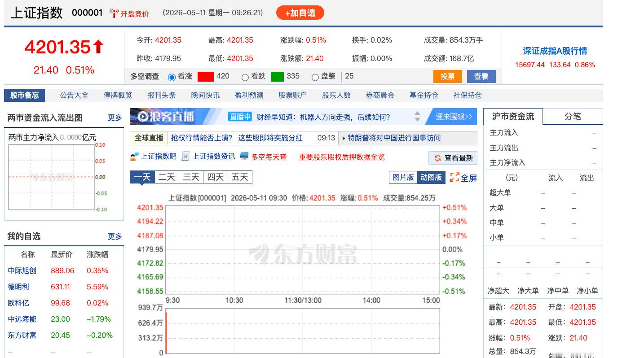Open 上证指数资讯 news icon
The height and width of the screenshot is (358, 644).
click(x=185, y=157)
